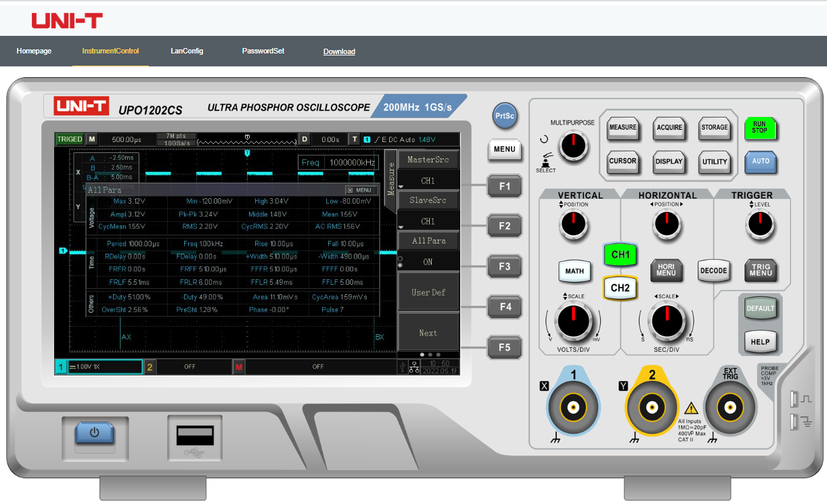Activate the CURSOR function
Viewport: 827px width, 504px height.
[x=623, y=162]
